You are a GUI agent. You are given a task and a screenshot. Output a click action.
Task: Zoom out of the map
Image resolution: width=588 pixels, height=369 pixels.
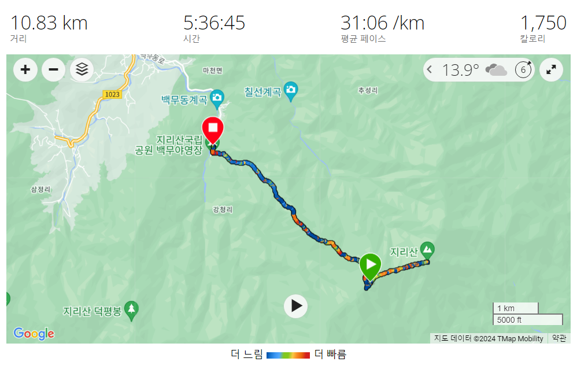point(53,69)
